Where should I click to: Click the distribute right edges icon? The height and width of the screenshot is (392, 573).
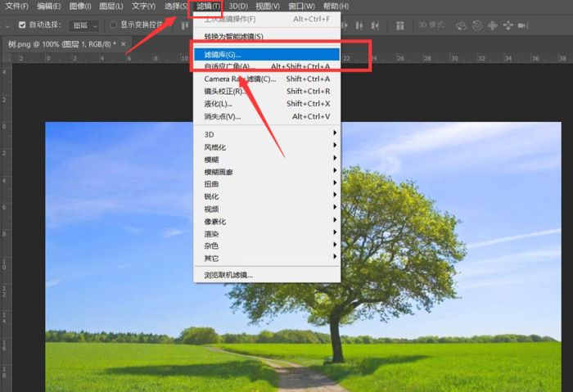pyautogui.click(x=375, y=25)
